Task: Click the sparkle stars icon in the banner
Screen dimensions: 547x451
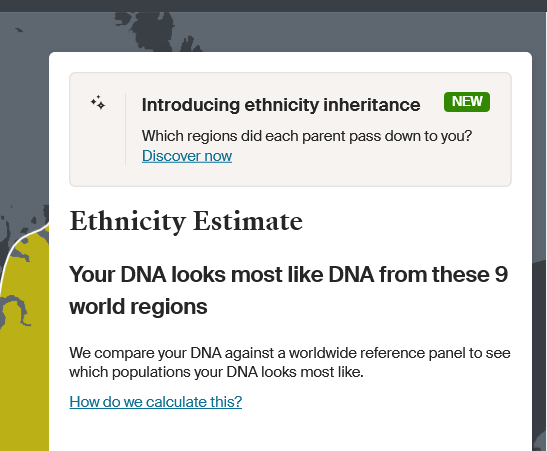Action: click(x=98, y=102)
